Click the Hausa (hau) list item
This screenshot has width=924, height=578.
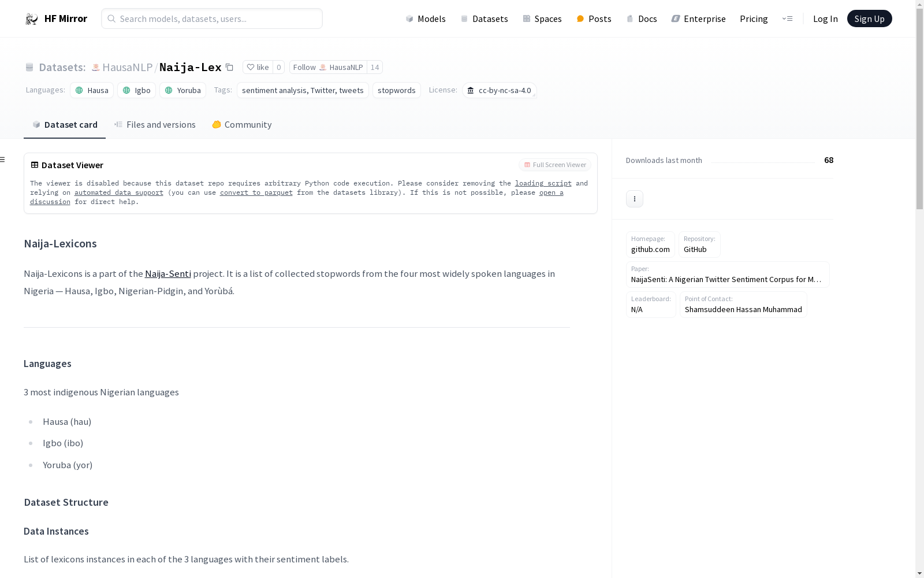[x=67, y=421]
